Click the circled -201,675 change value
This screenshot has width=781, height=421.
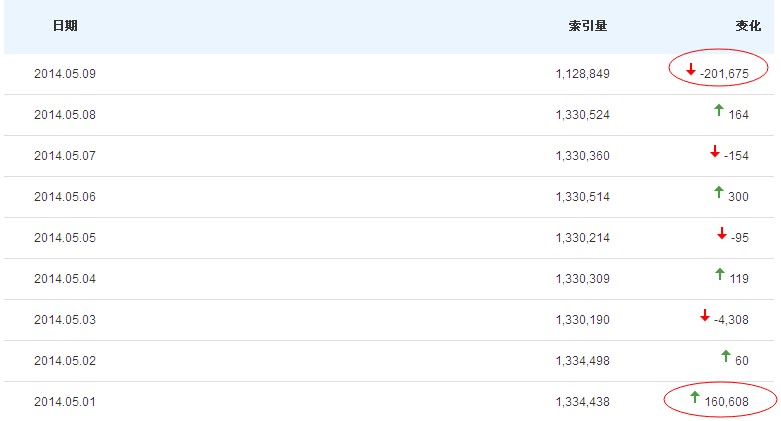coord(725,74)
